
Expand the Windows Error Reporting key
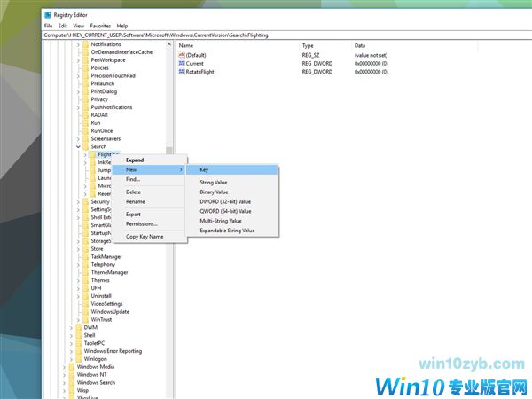coord(71,351)
